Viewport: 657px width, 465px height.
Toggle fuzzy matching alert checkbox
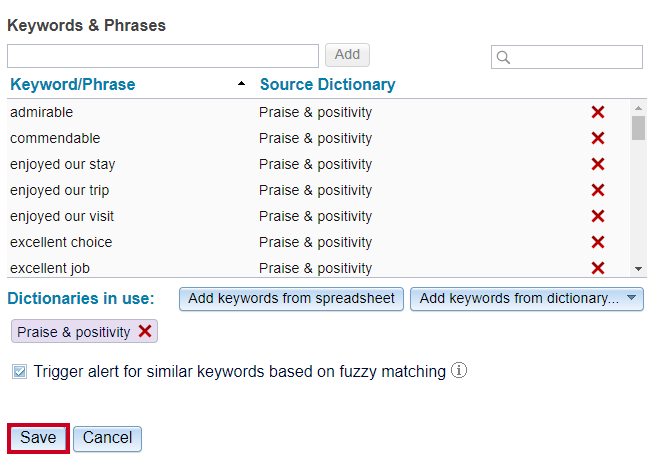pyautogui.click(x=19, y=372)
